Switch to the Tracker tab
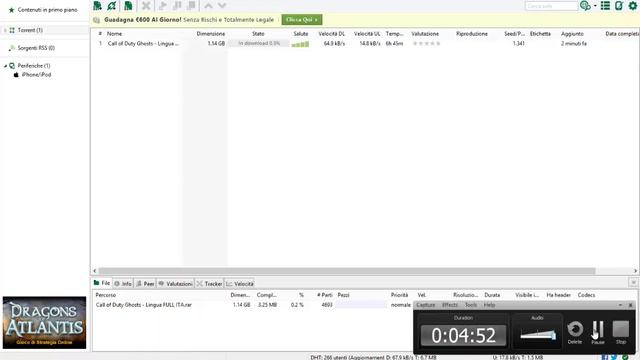Viewport: 640px width, 360px height. (209, 284)
